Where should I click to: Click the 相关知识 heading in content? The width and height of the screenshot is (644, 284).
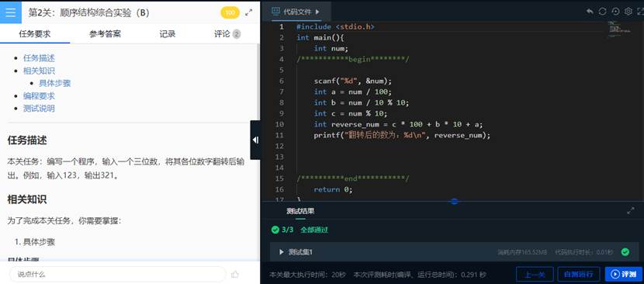point(27,199)
